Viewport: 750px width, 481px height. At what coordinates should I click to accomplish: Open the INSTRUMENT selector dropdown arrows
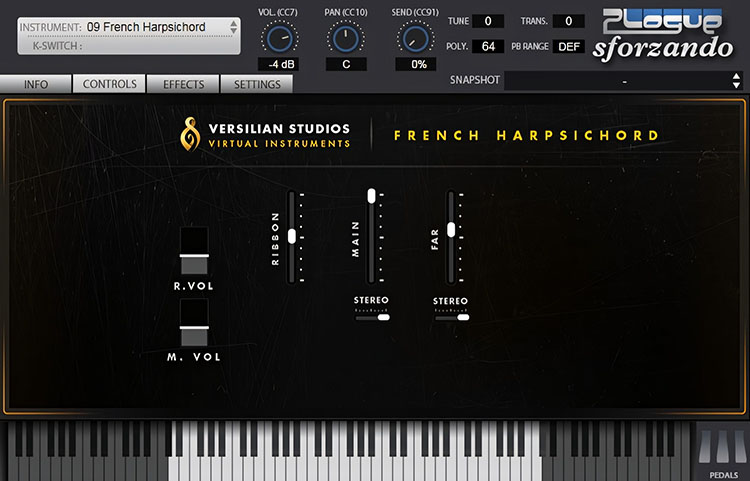(x=233, y=27)
